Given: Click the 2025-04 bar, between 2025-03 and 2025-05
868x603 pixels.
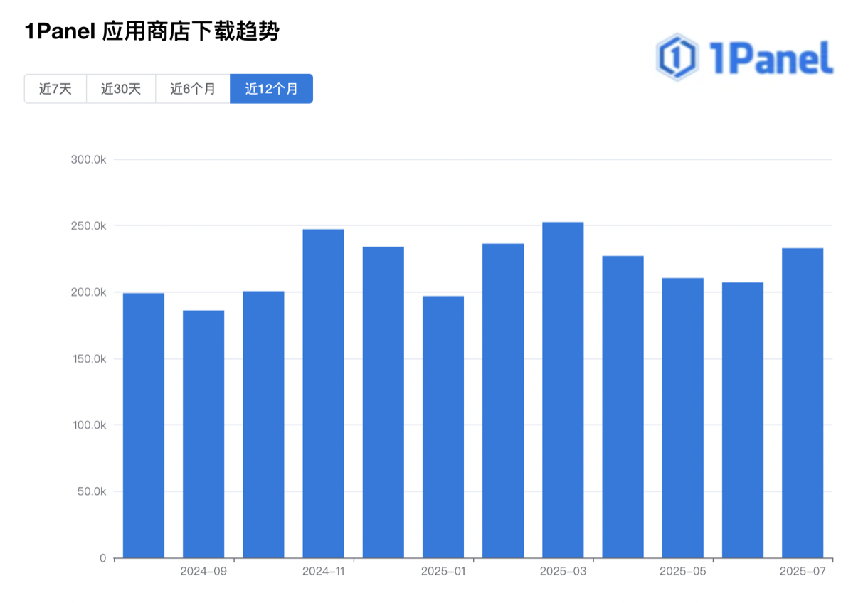Looking at the screenshot, I should point(623,407).
